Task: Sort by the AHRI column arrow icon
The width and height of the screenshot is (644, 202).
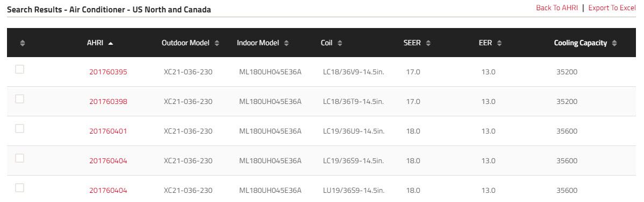Action: click(111, 43)
